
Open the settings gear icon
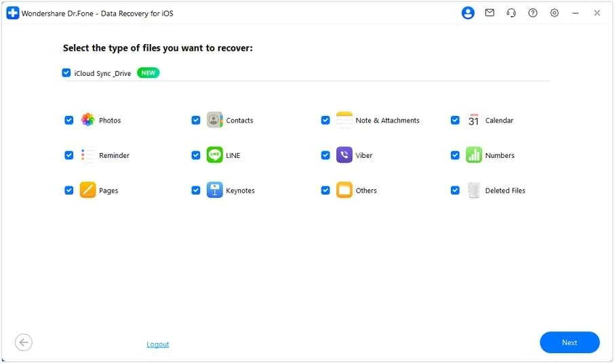click(554, 13)
